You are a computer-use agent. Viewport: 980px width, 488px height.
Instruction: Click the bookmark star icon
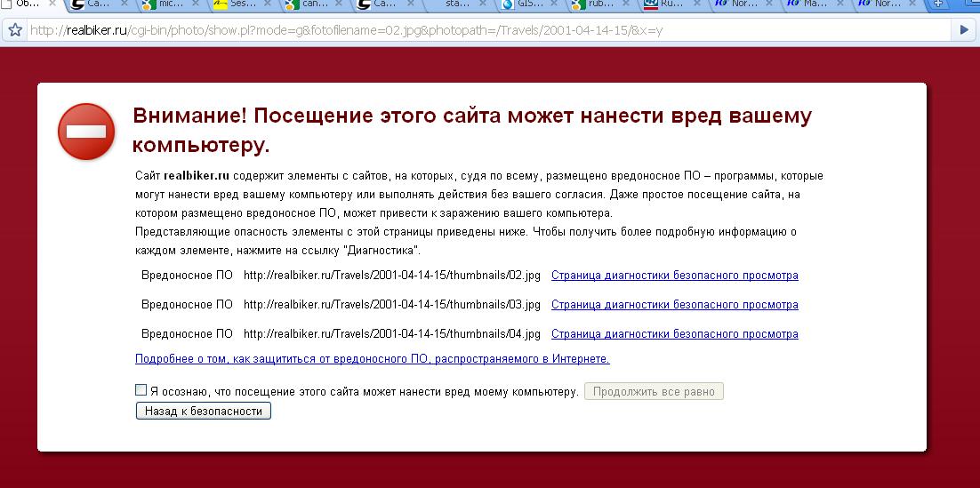click(x=14, y=29)
